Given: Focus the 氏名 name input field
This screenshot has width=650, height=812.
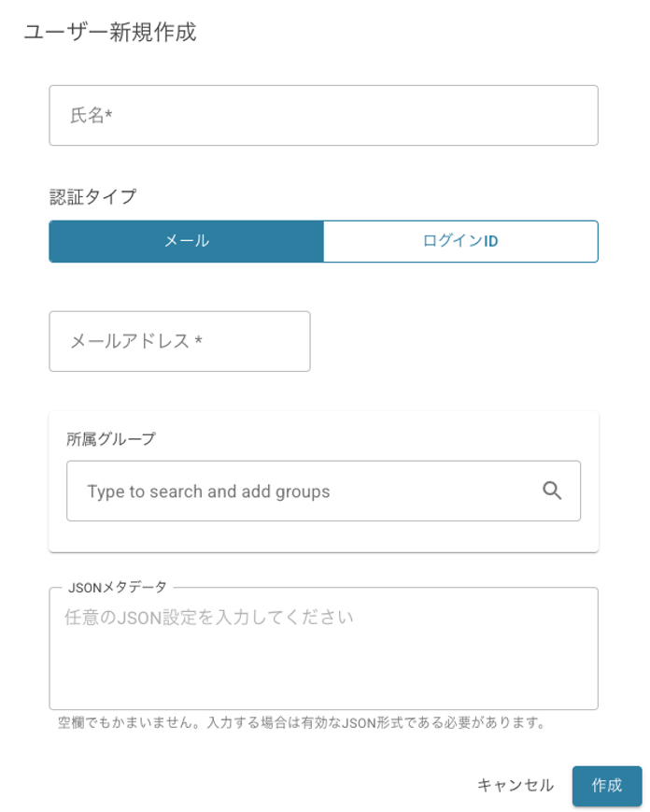Looking at the screenshot, I should (x=323, y=116).
